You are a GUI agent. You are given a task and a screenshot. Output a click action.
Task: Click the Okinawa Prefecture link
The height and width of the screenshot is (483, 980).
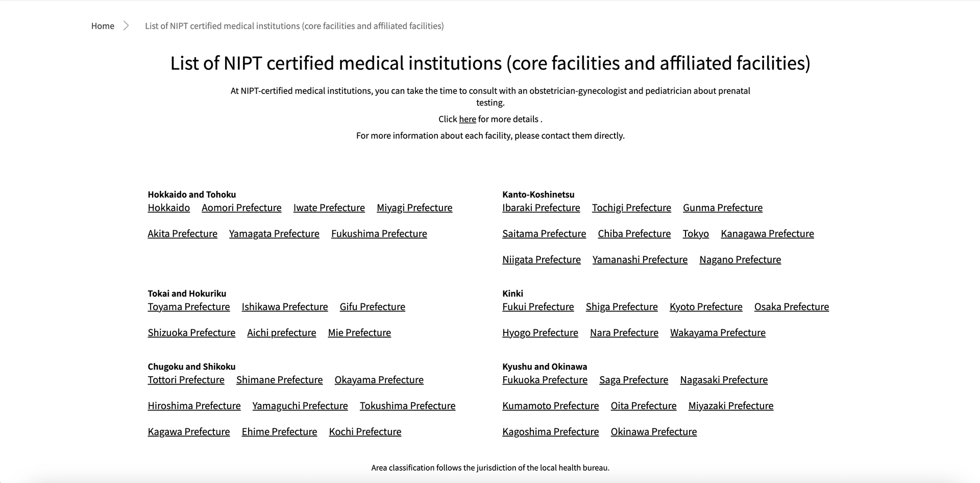click(653, 431)
